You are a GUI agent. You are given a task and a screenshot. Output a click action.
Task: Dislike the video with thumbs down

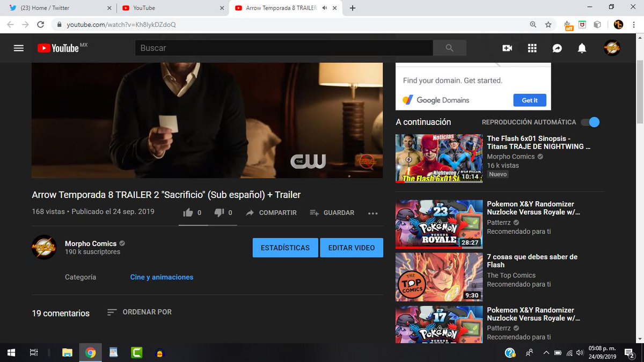tap(219, 213)
